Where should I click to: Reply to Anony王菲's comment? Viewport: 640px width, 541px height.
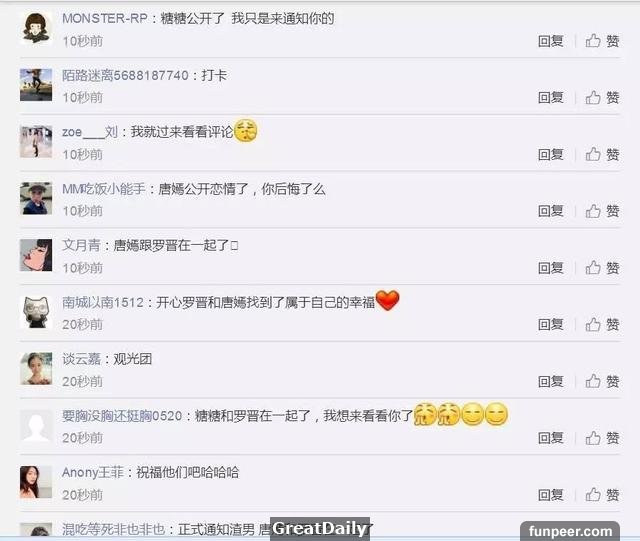pyautogui.click(x=551, y=495)
